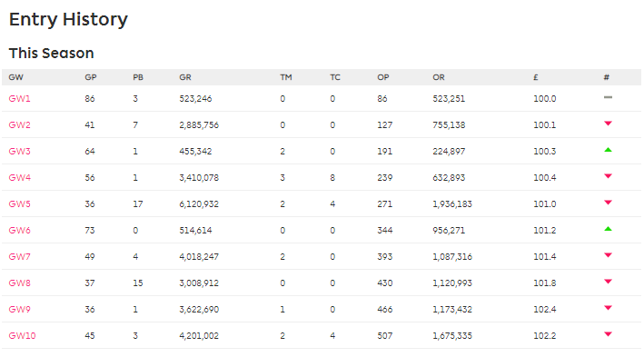Image resolution: width=644 pixels, height=357 pixels.
Task: Open the GW8 gameweek link
Action: coord(19,283)
